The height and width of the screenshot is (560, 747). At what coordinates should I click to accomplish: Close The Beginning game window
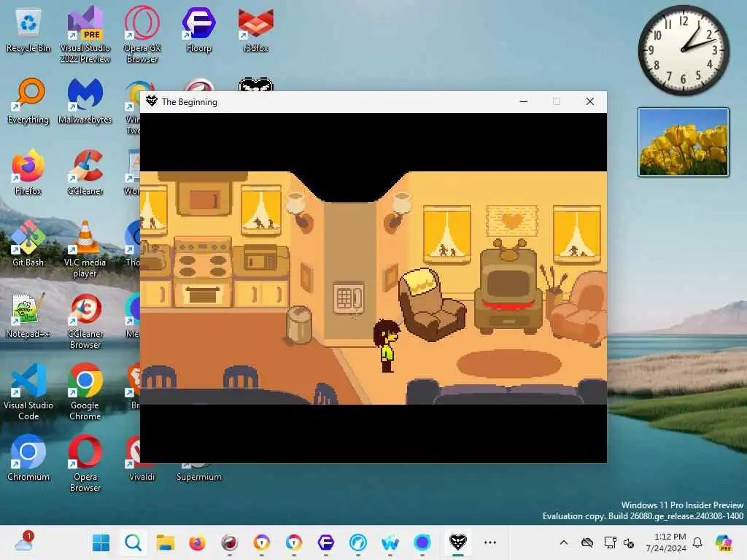[589, 101]
